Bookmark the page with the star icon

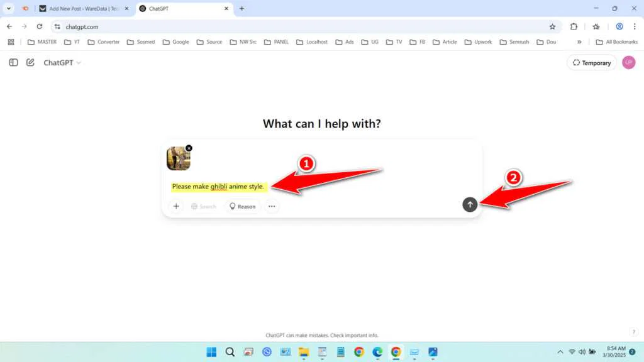click(552, 26)
